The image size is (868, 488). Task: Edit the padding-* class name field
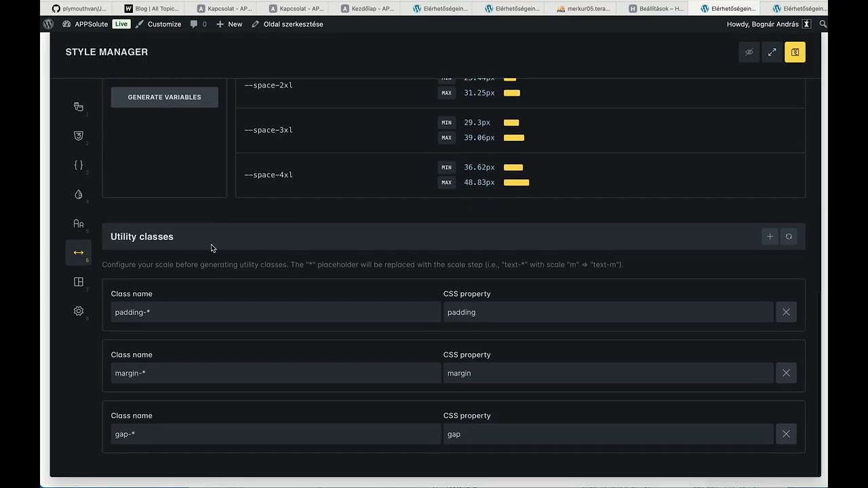(x=276, y=312)
